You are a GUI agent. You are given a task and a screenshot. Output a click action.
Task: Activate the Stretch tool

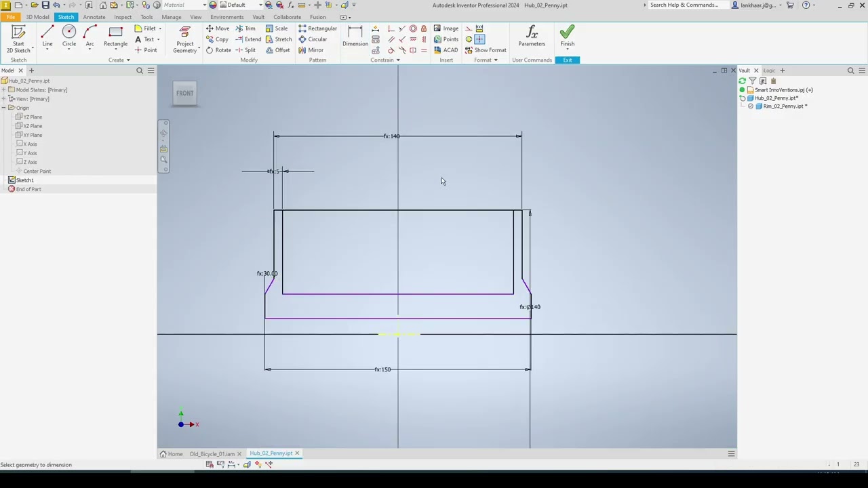click(279, 39)
